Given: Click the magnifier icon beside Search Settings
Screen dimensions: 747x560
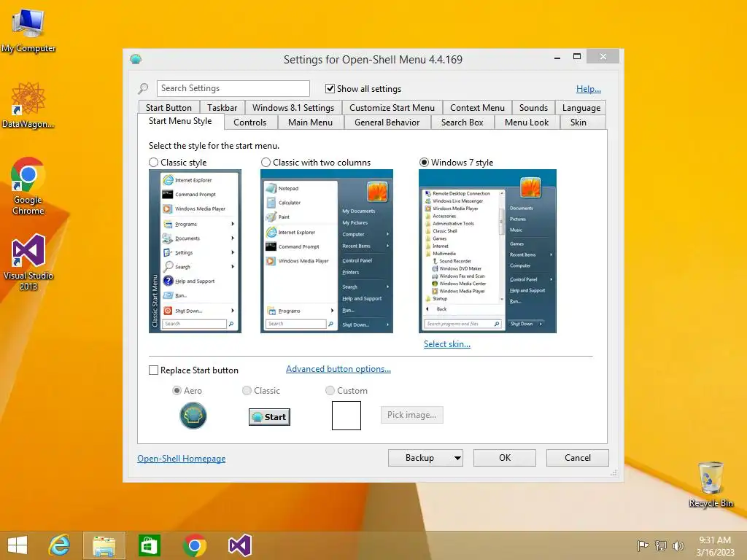Looking at the screenshot, I should [x=143, y=88].
